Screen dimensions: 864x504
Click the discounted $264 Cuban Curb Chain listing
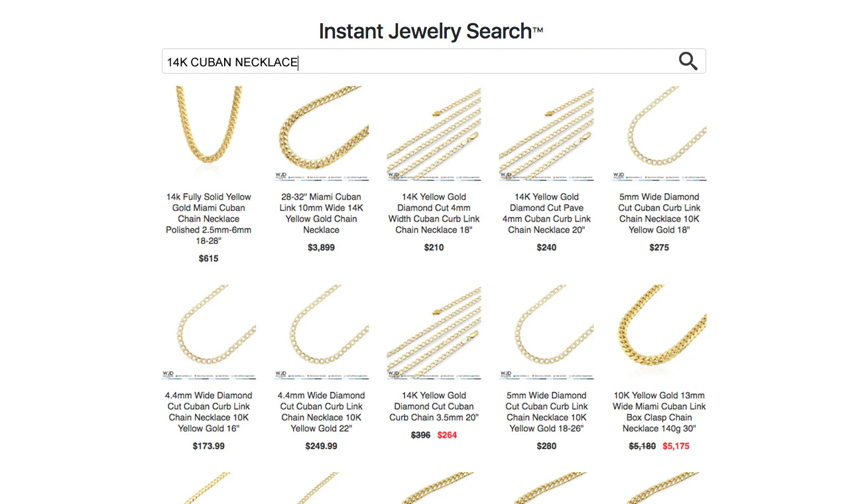click(x=434, y=406)
